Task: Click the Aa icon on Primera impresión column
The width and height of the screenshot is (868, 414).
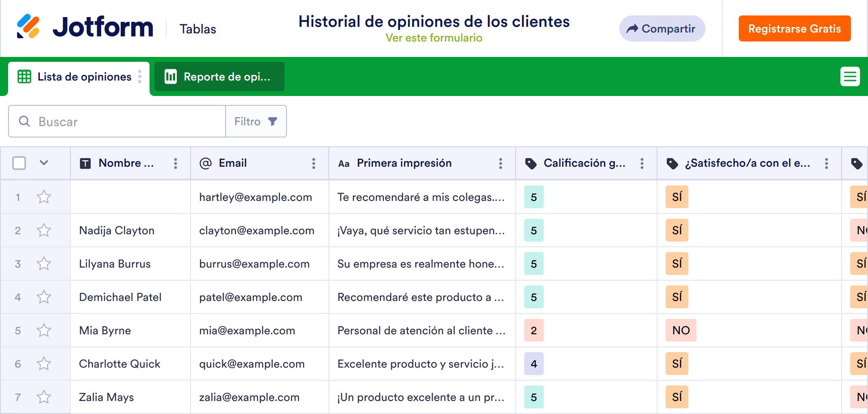Action: click(344, 163)
